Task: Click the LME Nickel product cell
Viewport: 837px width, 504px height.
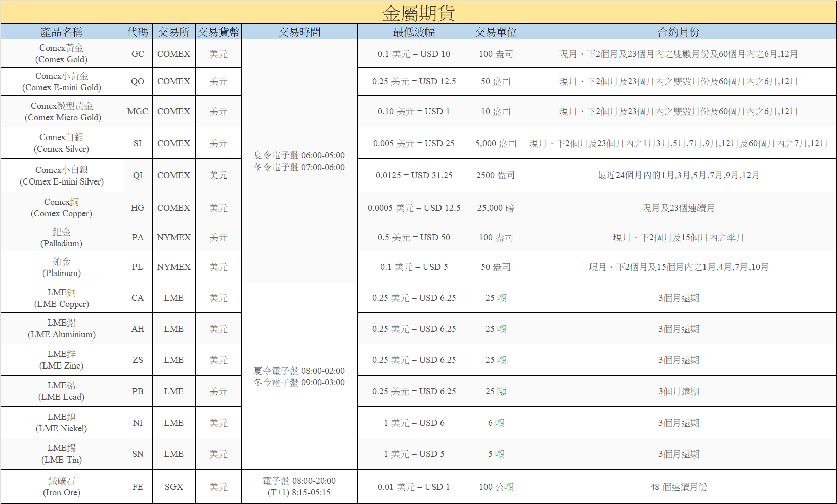Action: coord(62,423)
